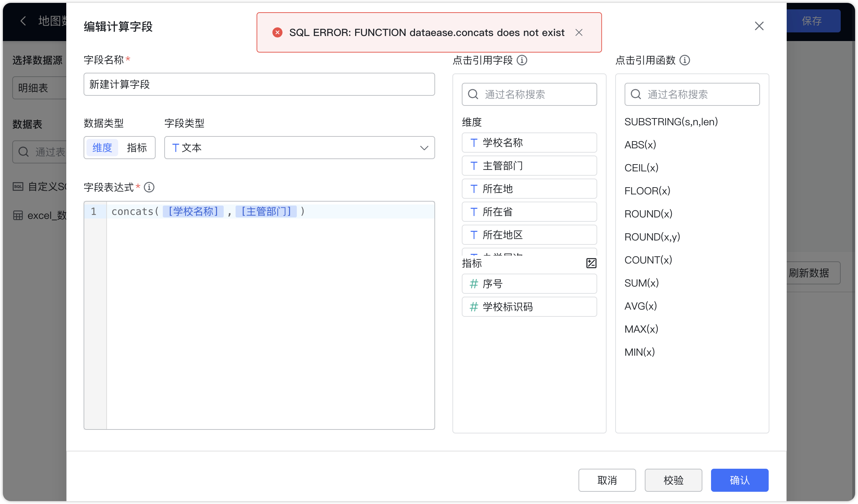Open info icon beside 字段表达式
Image resolution: width=858 pixels, height=504 pixels.
(x=149, y=187)
